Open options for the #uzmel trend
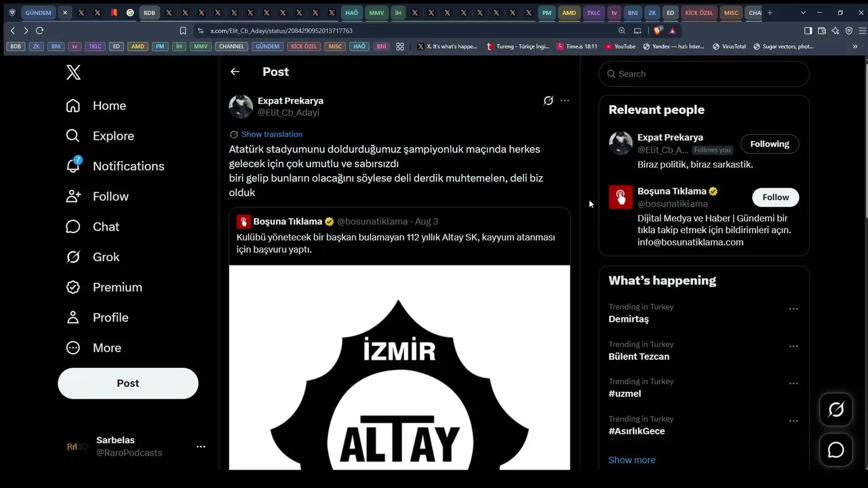The width and height of the screenshot is (868, 488). pyautogui.click(x=793, y=384)
